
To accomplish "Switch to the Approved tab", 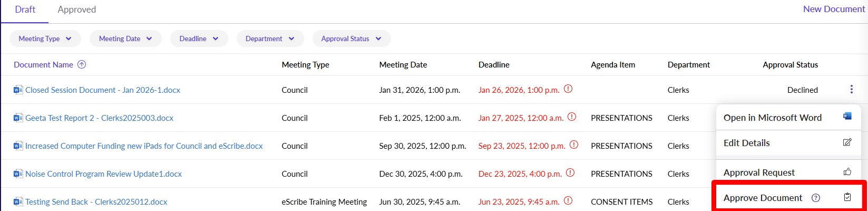I will click(x=76, y=9).
